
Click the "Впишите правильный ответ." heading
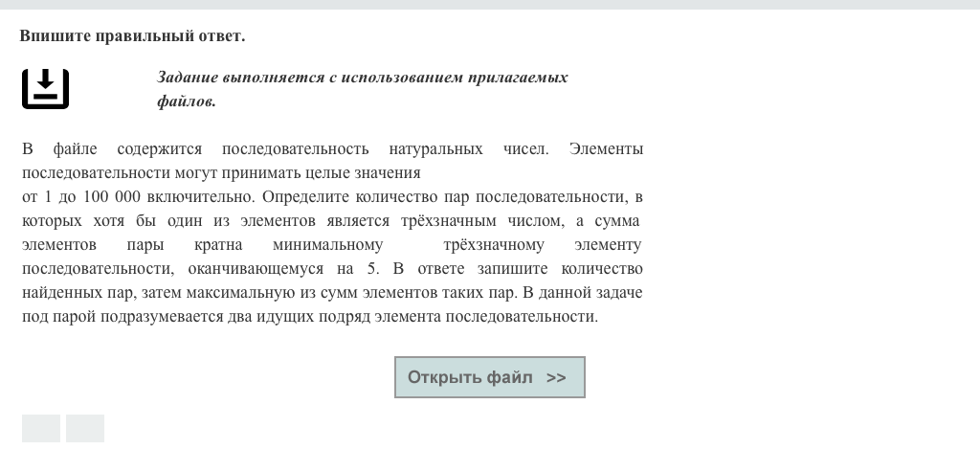tap(132, 36)
